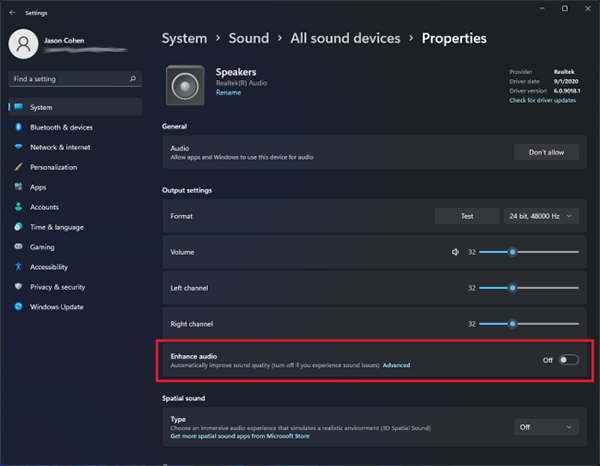Viewport: 600px width, 466px height.
Task: Click the Bluetooth & devices sidebar icon
Action: pos(18,127)
